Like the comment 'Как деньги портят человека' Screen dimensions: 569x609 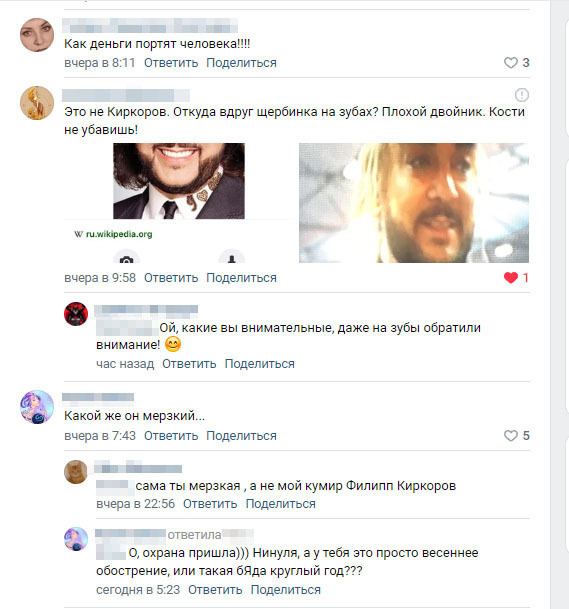(511, 63)
